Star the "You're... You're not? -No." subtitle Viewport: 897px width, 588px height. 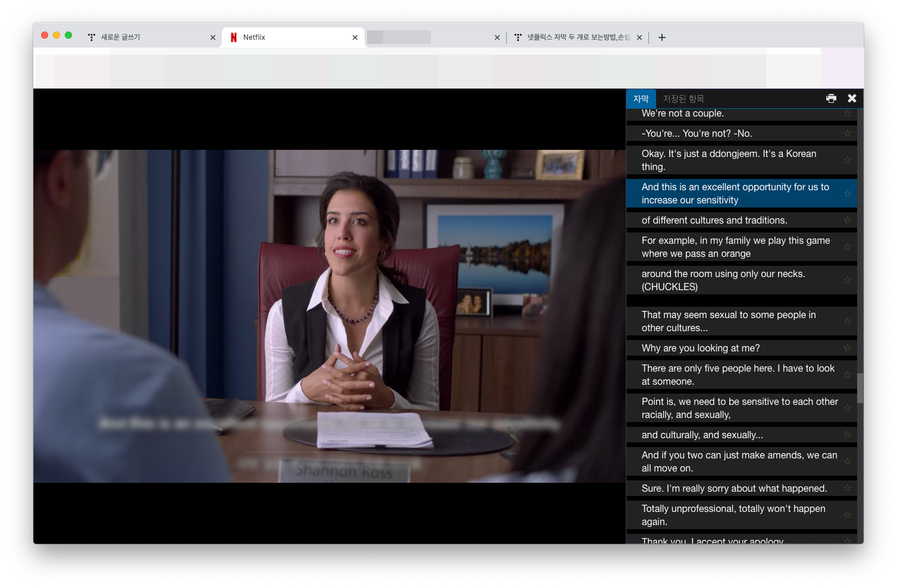click(x=848, y=133)
